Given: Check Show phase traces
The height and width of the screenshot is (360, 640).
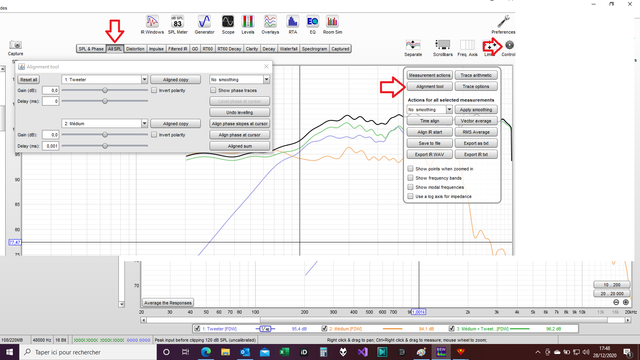Looking at the screenshot, I should coord(213,90).
